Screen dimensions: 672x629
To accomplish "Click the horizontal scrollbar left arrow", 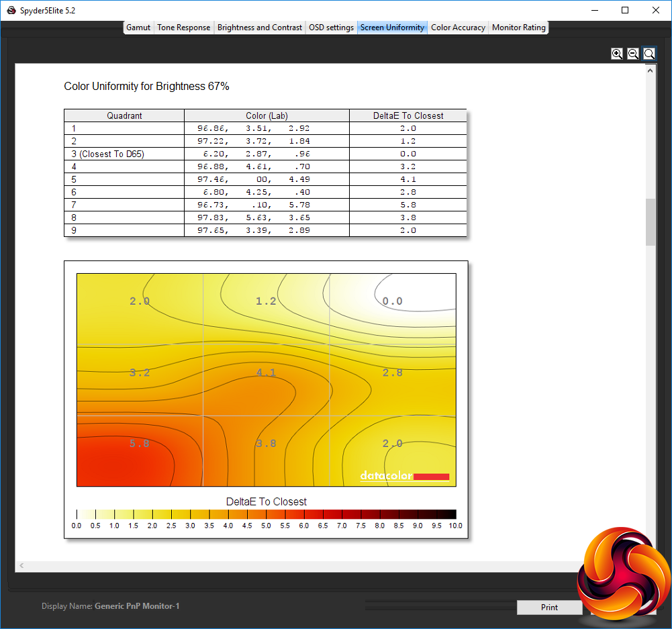I will [x=21, y=566].
